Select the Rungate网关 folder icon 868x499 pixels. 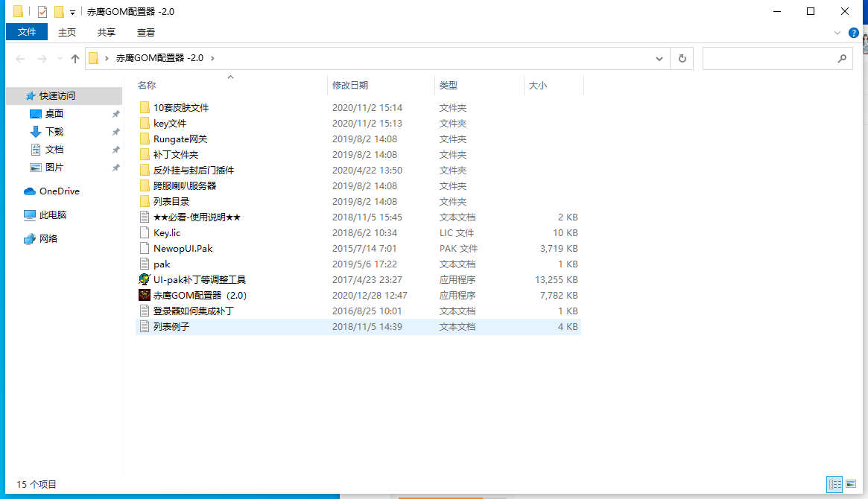(145, 139)
